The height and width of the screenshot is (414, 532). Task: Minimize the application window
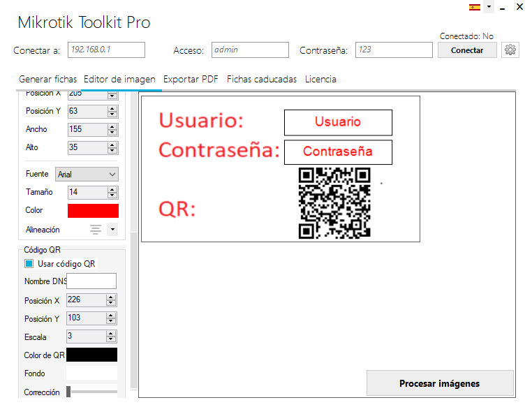tap(503, 8)
